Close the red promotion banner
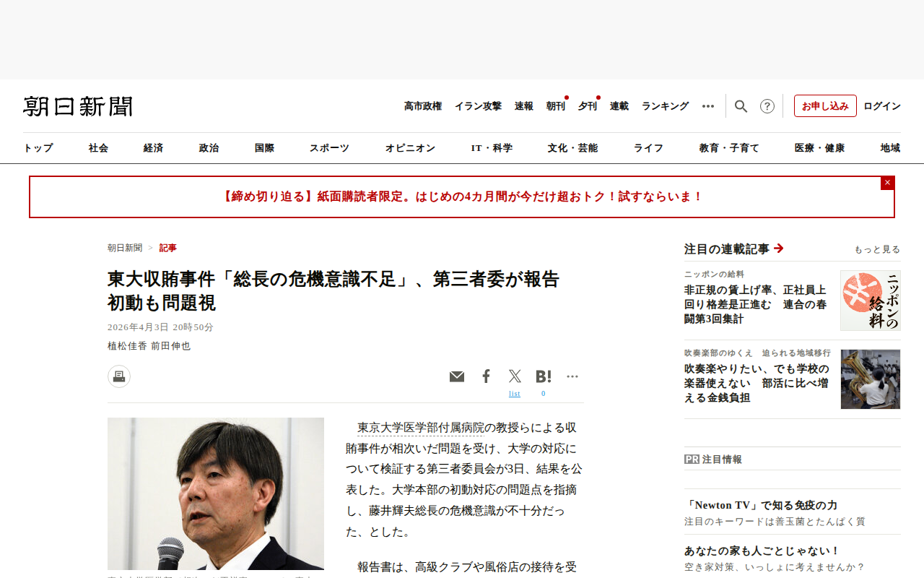Viewport: 924px width, 578px height. (x=887, y=183)
